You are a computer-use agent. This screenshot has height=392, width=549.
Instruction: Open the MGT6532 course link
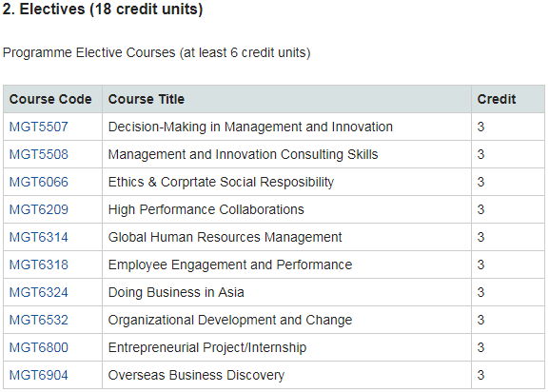click(38, 321)
